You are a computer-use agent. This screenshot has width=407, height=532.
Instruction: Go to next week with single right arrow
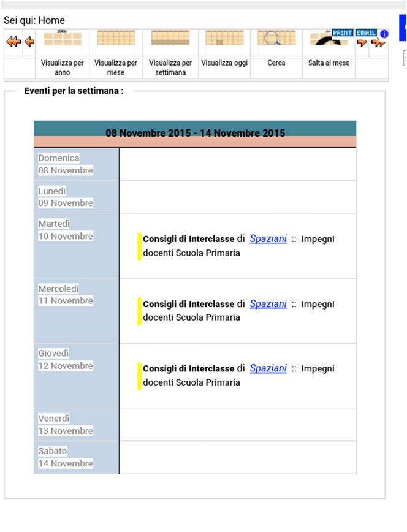click(x=362, y=43)
